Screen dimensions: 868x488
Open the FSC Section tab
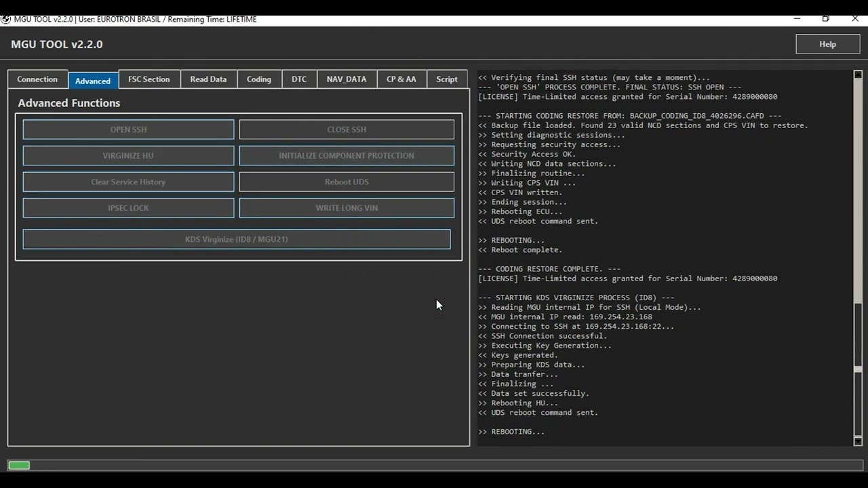[149, 79]
